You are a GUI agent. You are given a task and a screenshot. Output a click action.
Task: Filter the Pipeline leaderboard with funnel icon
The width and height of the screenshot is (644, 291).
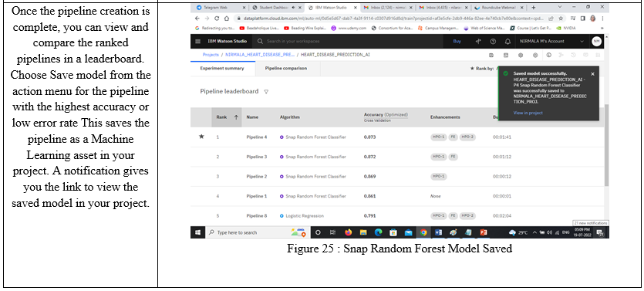(x=266, y=92)
